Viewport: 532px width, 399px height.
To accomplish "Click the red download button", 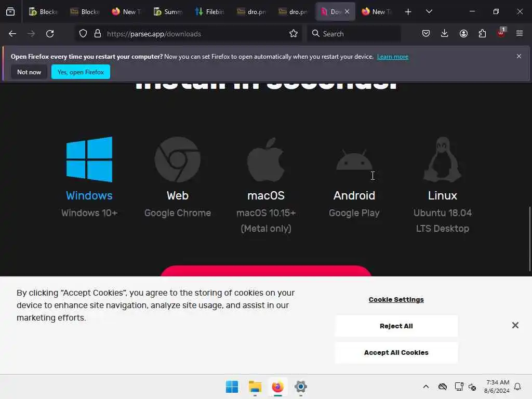I will [266, 271].
